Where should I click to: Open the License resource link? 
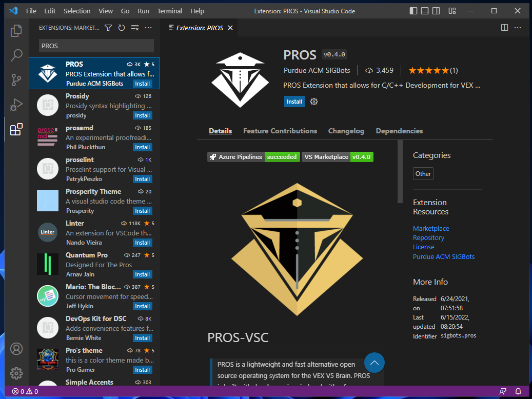point(423,247)
